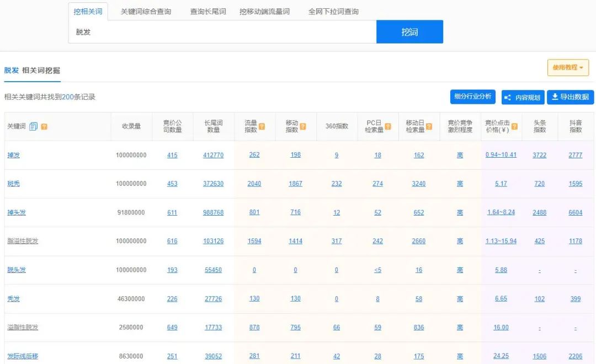This screenshot has height=364, width=596.
Task: Open help icon in 竞价点击价格 header
Action: pos(515,126)
